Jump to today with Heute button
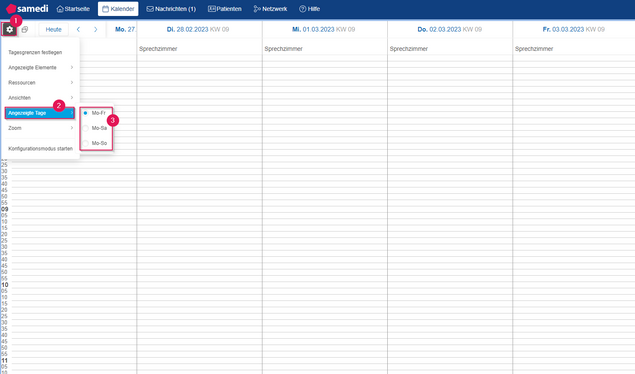This screenshot has height=374, width=635. [53, 30]
